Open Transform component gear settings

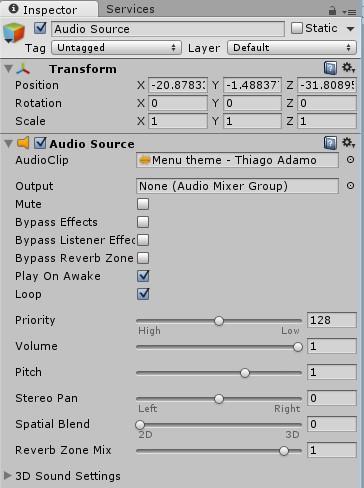[348, 68]
